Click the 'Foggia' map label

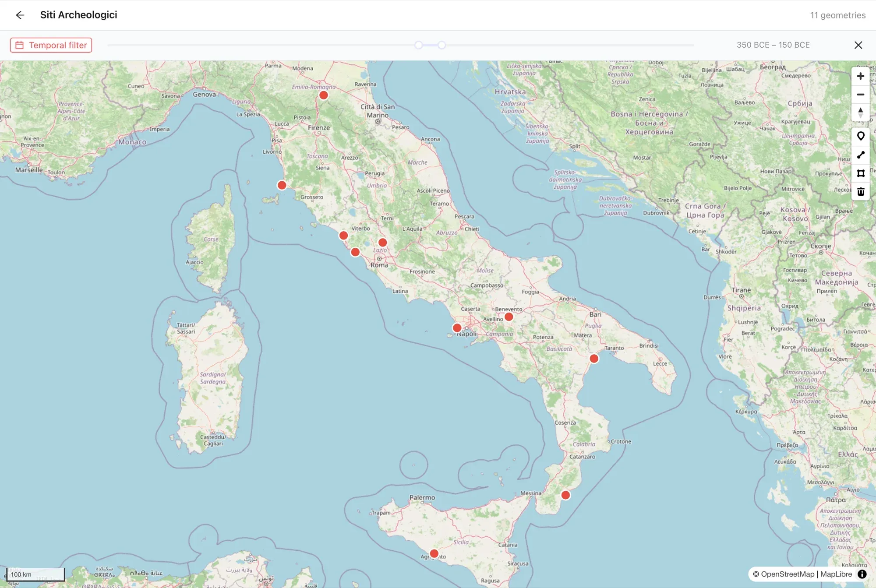point(530,292)
